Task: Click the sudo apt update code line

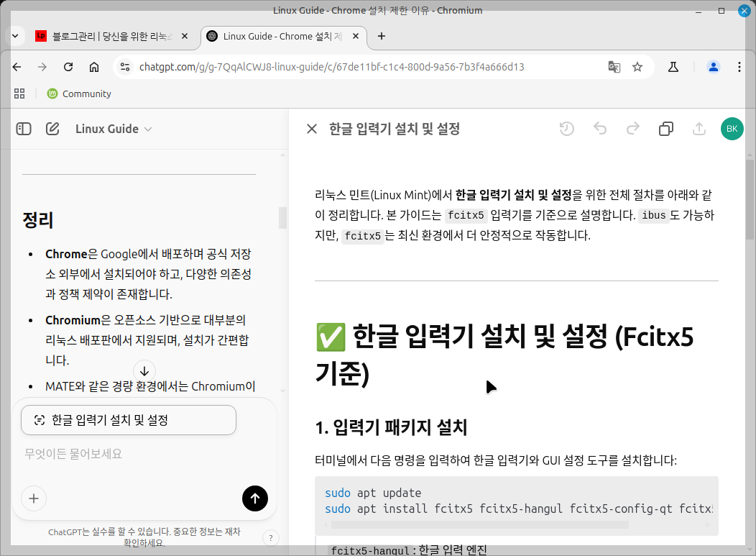Action: coord(373,493)
